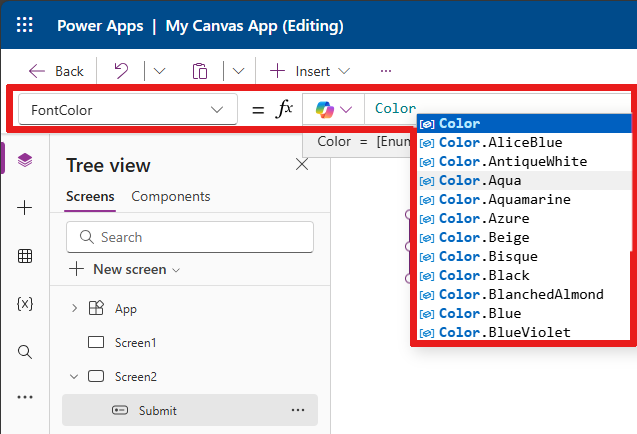Choose Color.Blue from suggestions
This screenshot has width=637, height=434.
pos(524,313)
